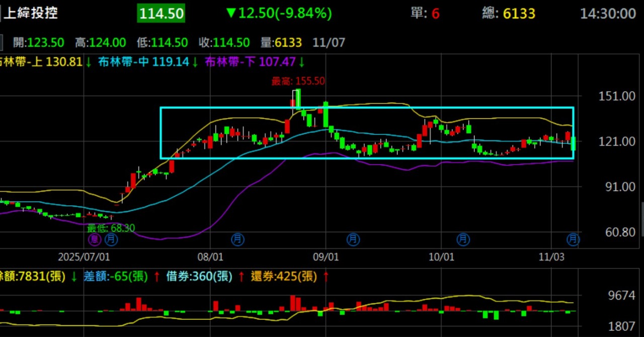This screenshot has height=337, width=644.
Task: Click the 10/01 date axis label
Action: tap(441, 257)
